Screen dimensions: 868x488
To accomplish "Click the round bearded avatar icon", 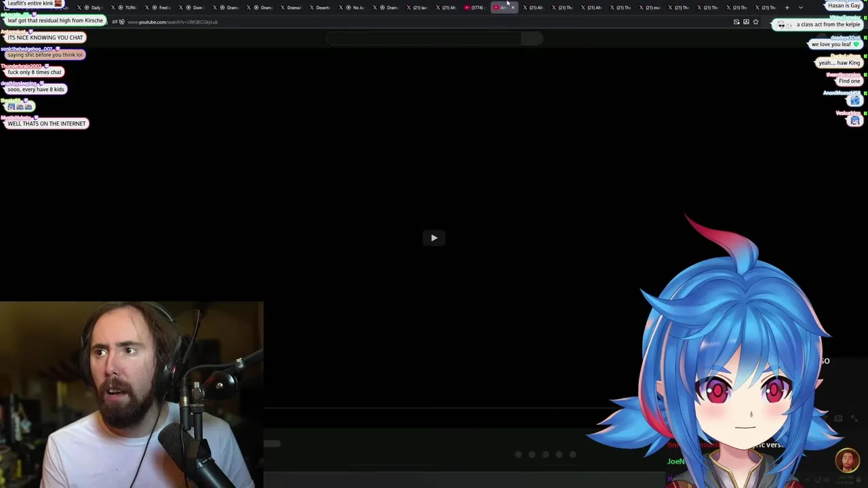I will click(x=848, y=461).
